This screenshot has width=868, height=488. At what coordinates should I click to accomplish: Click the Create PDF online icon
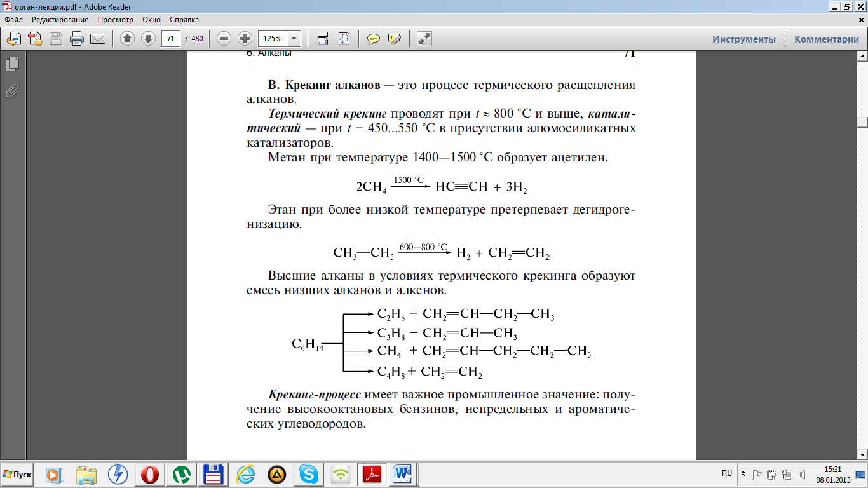pyautogui.click(x=35, y=39)
